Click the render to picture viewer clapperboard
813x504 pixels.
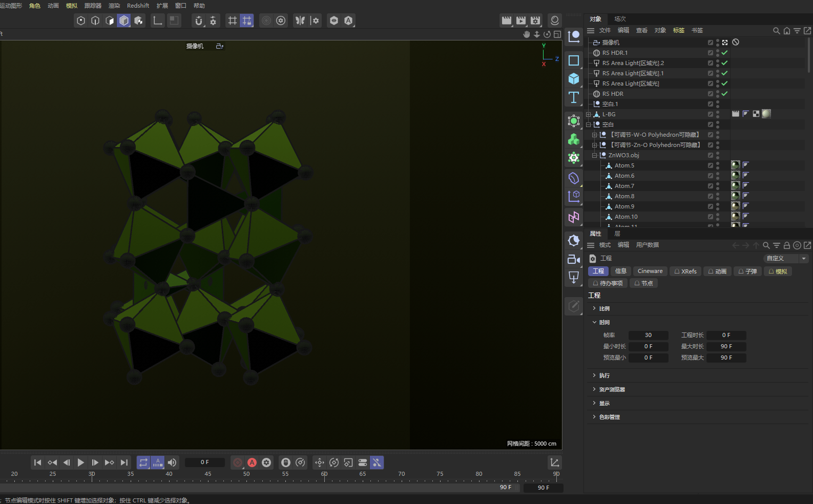pos(521,20)
